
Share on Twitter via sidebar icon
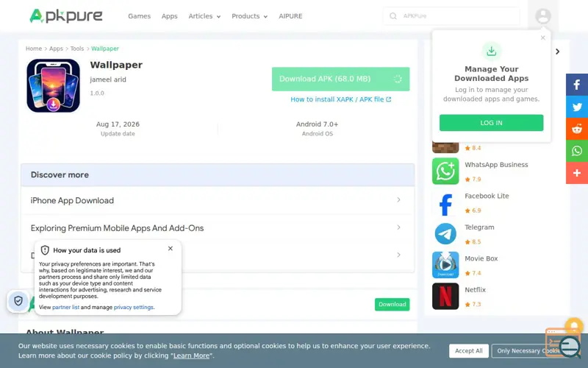coord(577,107)
